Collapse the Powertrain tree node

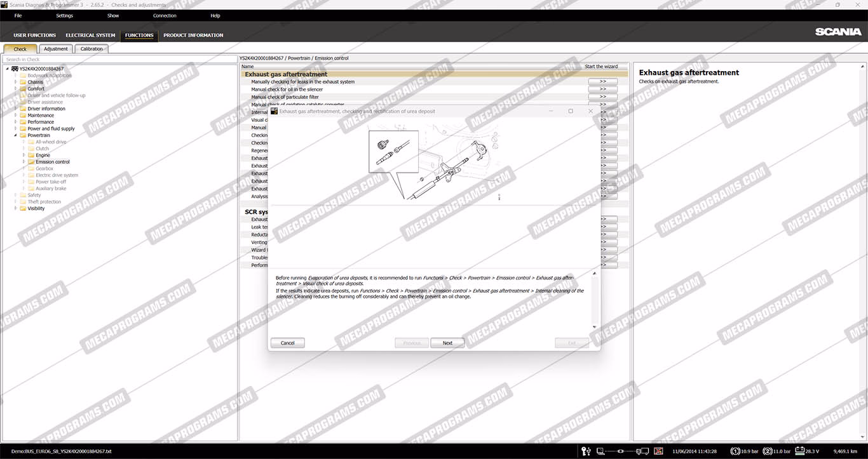click(x=16, y=135)
